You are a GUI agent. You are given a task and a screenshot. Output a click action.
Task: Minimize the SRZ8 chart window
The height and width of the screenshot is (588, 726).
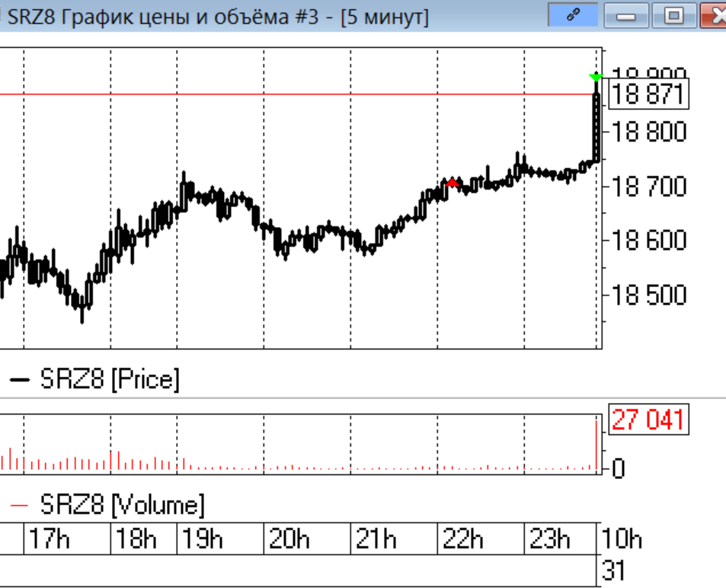(626, 16)
